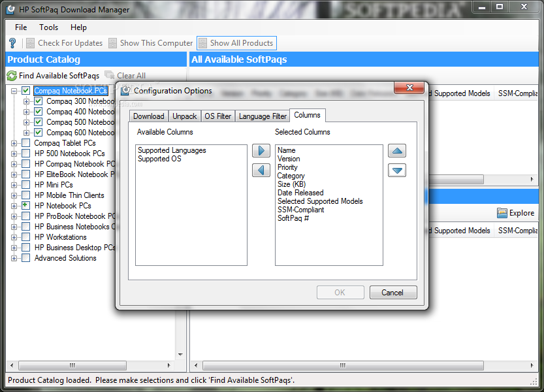Click the left arrow to remove column
The width and height of the screenshot is (544, 392).
[x=261, y=171]
